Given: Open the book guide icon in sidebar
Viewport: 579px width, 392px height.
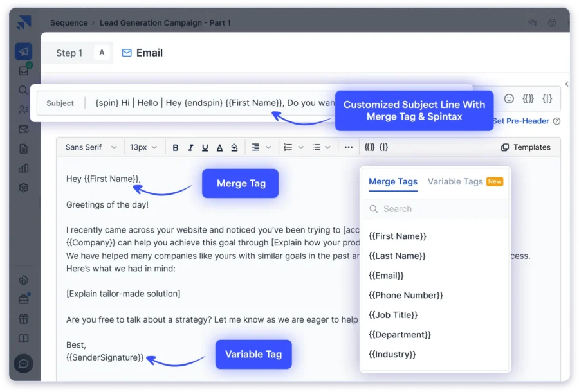Looking at the screenshot, I should 23,338.
